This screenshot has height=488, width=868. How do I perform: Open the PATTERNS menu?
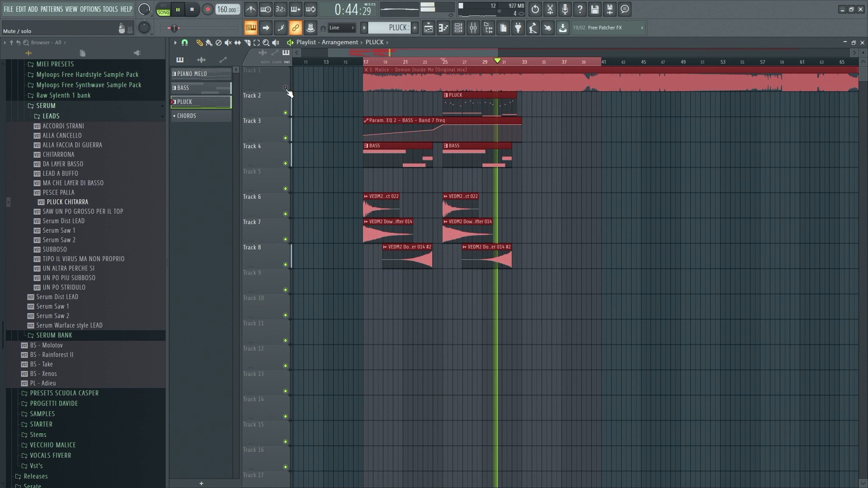click(52, 9)
